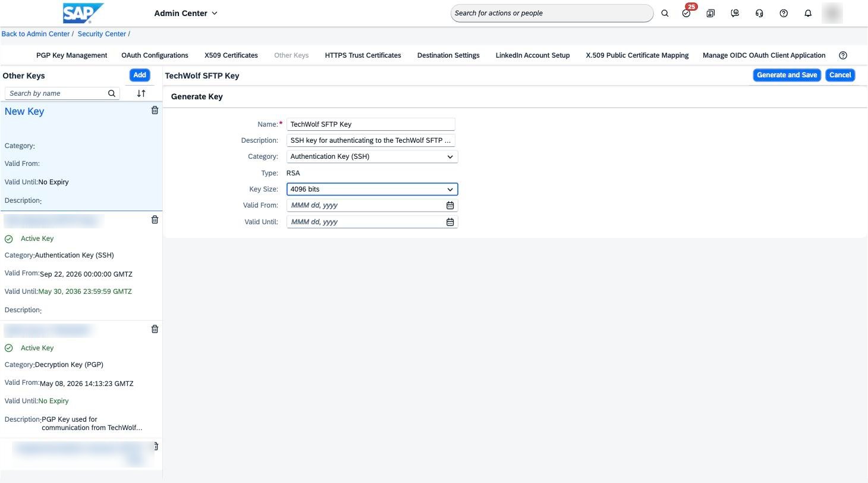Click the RSA type value
The image size is (868, 483).
click(x=293, y=173)
